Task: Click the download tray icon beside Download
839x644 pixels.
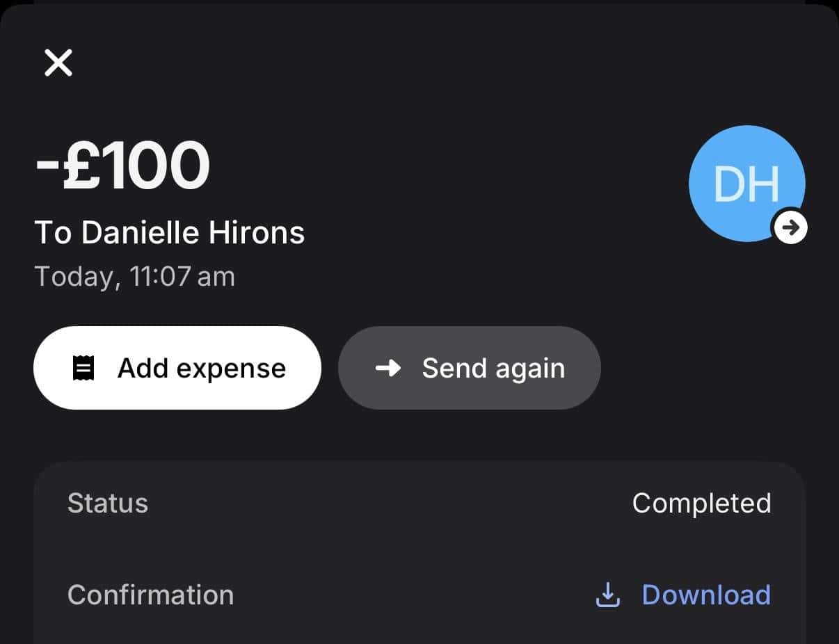Action: [x=607, y=595]
